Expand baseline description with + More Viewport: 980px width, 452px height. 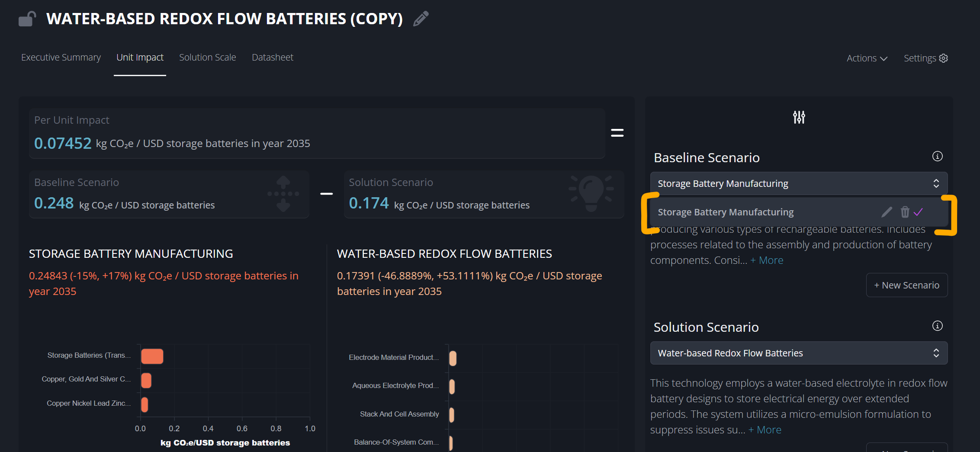click(x=767, y=260)
